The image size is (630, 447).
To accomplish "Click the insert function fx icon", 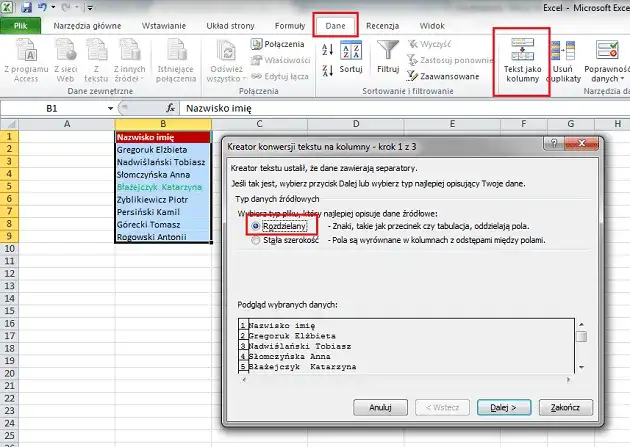I will (x=171, y=107).
